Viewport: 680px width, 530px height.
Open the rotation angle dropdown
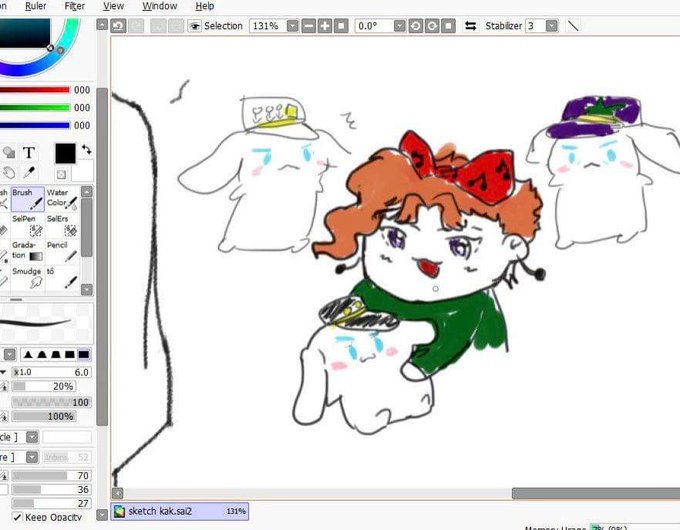[x=399, y=26]
